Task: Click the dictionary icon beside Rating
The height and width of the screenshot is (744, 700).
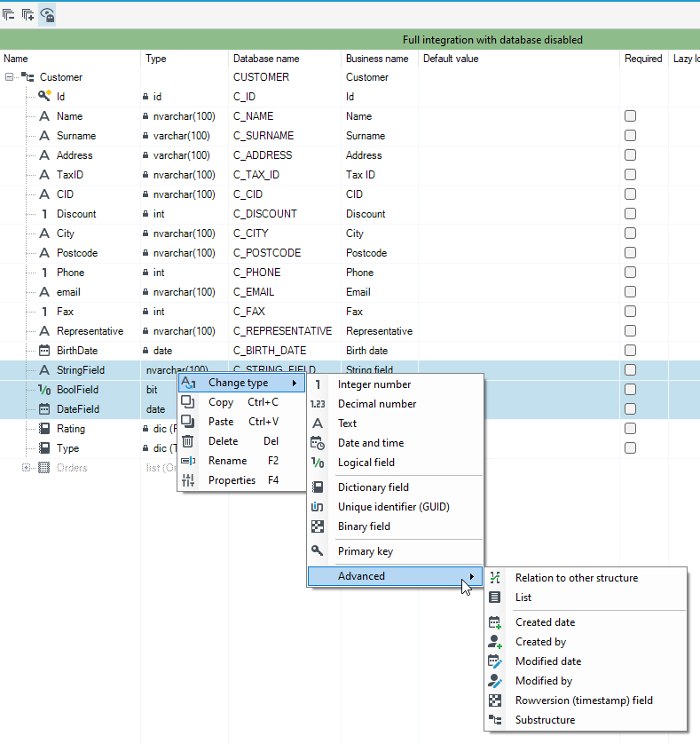Action: 44,429
